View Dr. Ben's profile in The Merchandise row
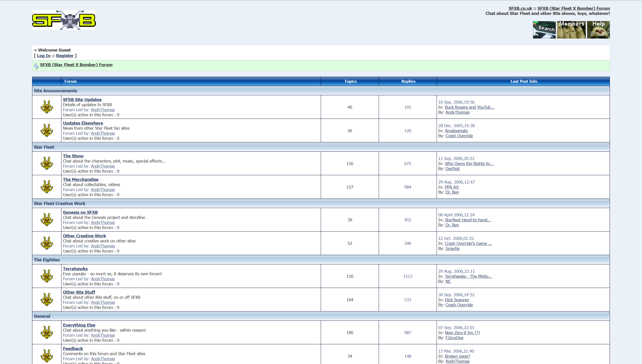 452,192
